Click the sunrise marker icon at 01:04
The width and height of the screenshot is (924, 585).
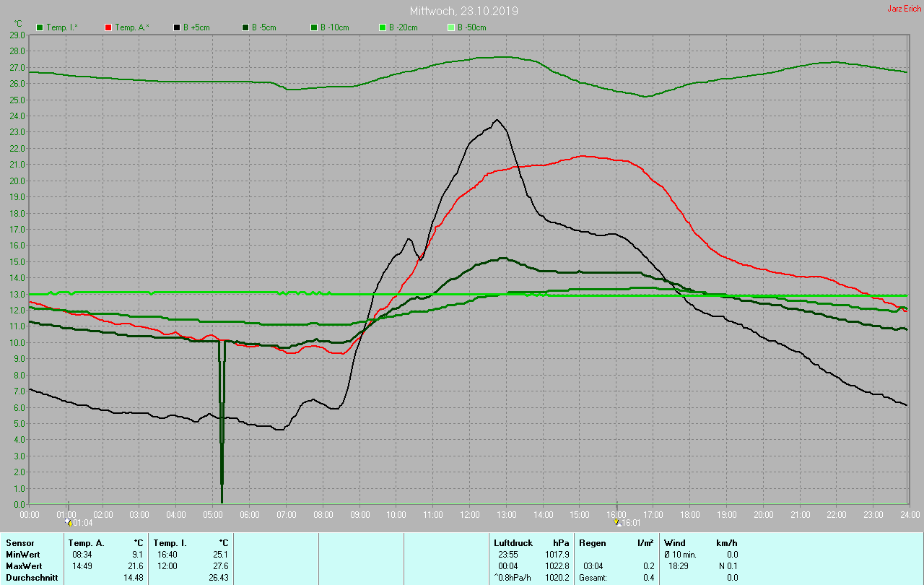click(x=69, y=522)
